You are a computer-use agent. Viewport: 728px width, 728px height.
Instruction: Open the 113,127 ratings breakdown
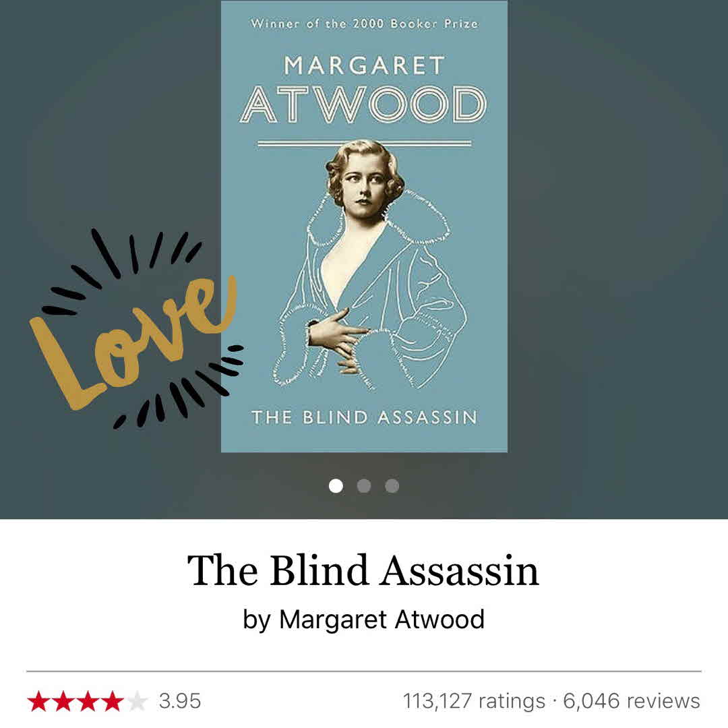(x=474, y=701)
